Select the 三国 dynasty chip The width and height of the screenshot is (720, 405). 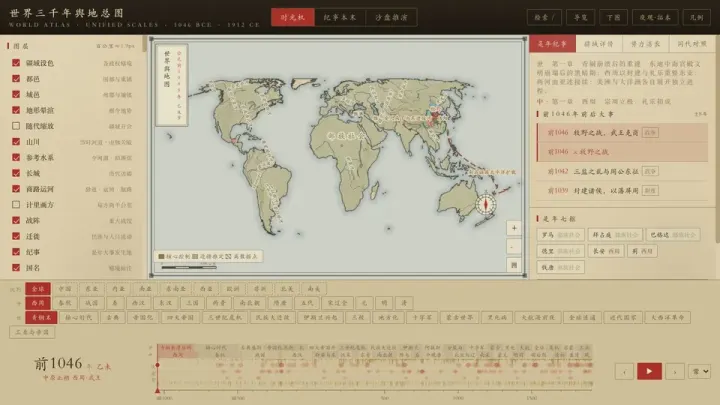click(x=192, y=303)
